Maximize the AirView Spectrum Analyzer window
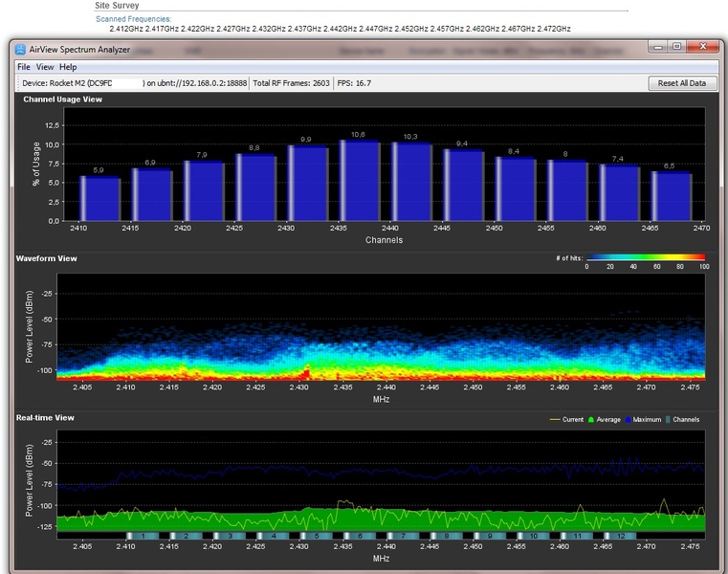This screenshot has height=574, width=728. coord(676,47)
